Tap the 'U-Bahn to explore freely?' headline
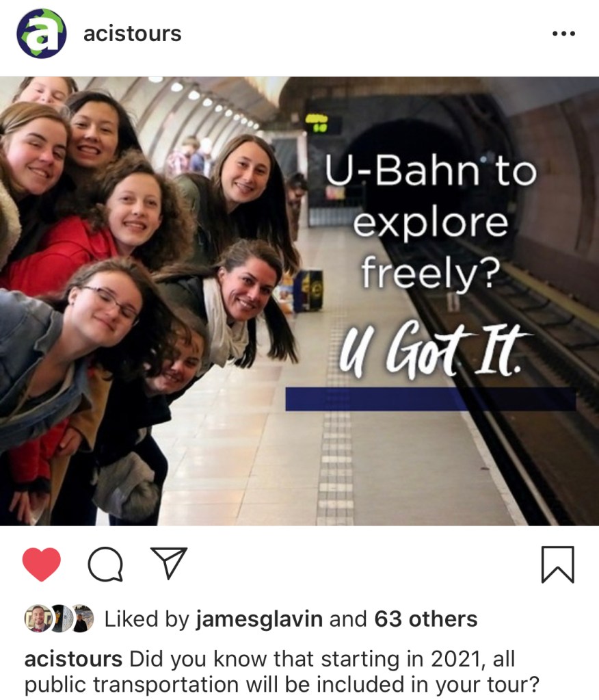 430,222
